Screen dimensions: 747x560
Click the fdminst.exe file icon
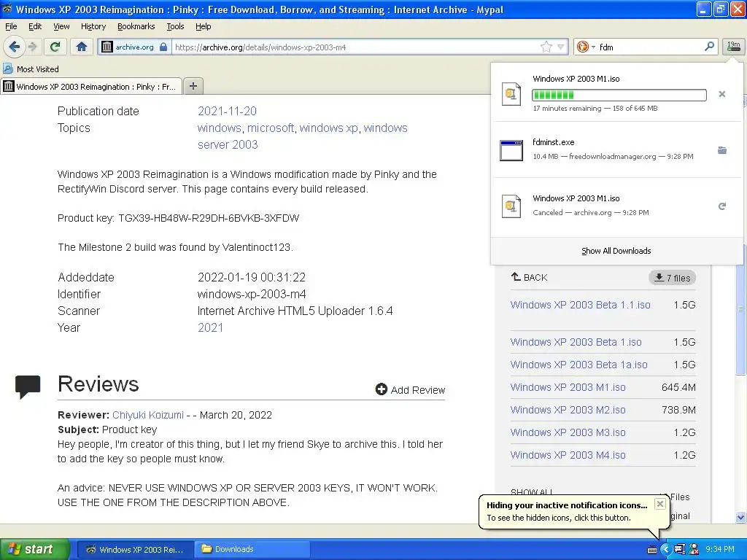511,150
